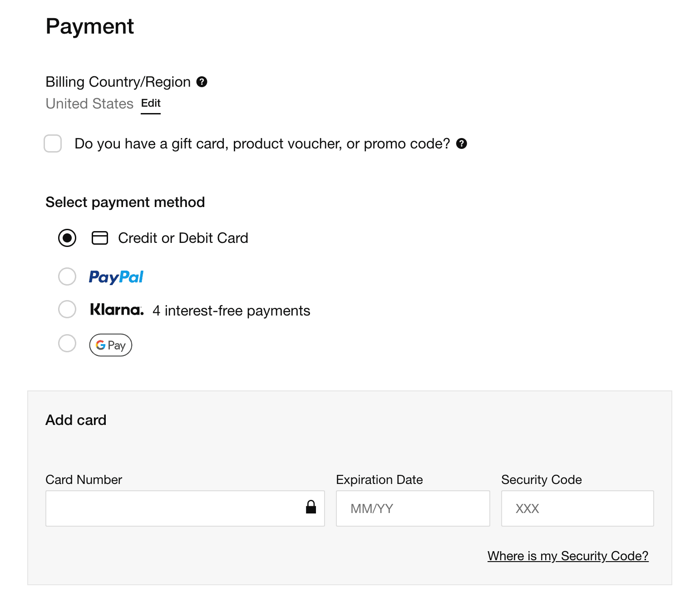Click the PayPal logo
700x602 pixels.
click(116, 276)
